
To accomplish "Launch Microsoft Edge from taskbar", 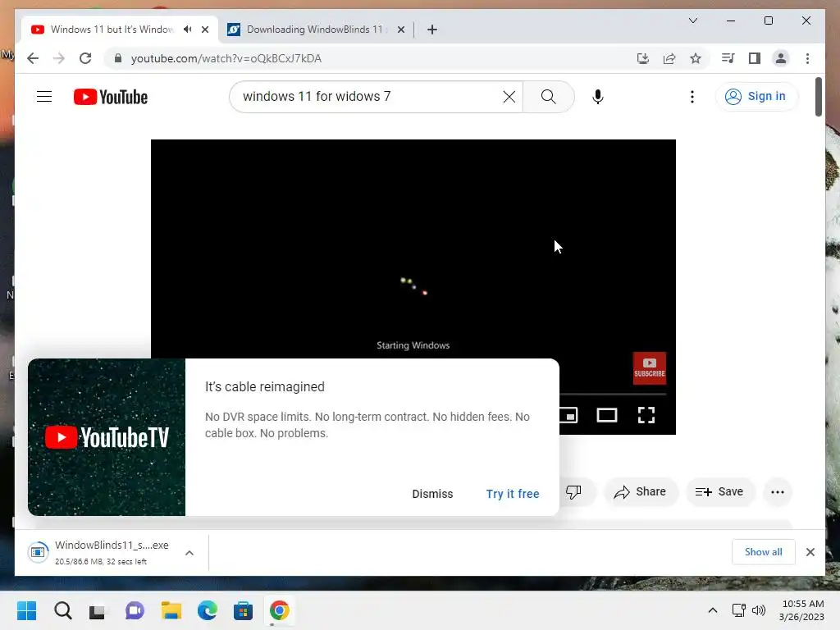I will tap(208, 610).
